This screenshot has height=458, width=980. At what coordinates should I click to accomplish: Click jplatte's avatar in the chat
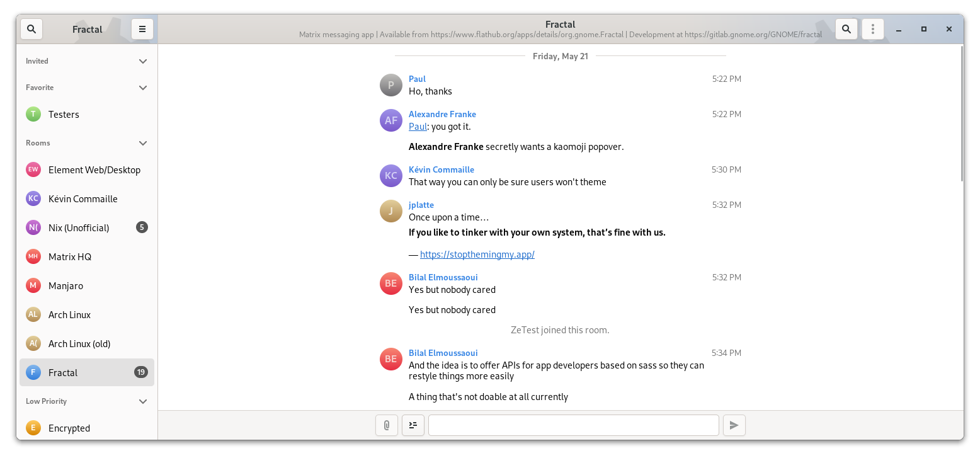pos(390,211)
